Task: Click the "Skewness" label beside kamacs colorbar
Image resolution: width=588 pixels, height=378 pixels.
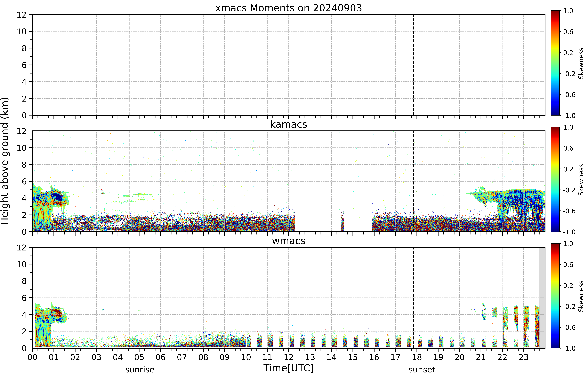Action: pyautogui.click(x=581, y=180)
